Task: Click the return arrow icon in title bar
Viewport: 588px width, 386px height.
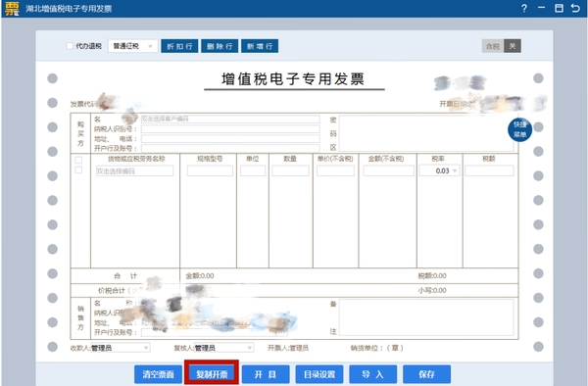Action: [x=575, y=8]
